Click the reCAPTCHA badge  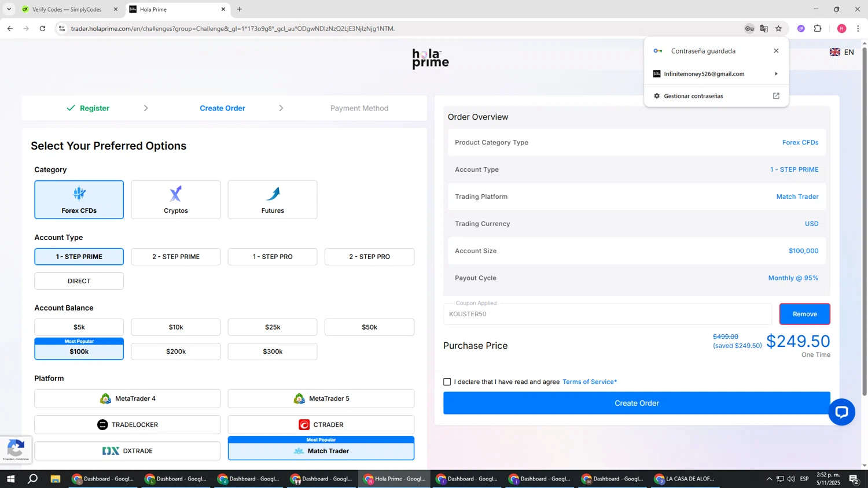click(15, 449)
